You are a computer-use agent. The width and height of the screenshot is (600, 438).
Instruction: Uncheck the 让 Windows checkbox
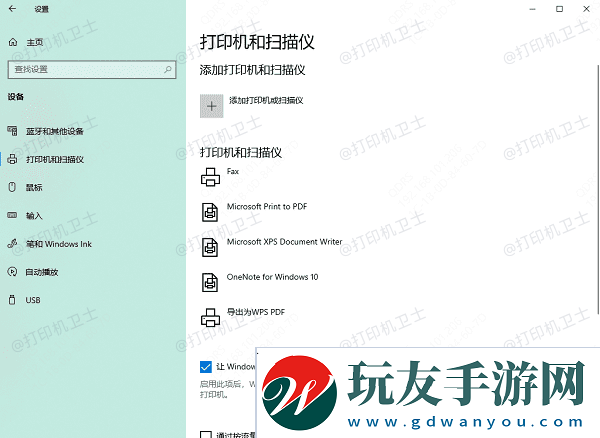click(206, 367)
